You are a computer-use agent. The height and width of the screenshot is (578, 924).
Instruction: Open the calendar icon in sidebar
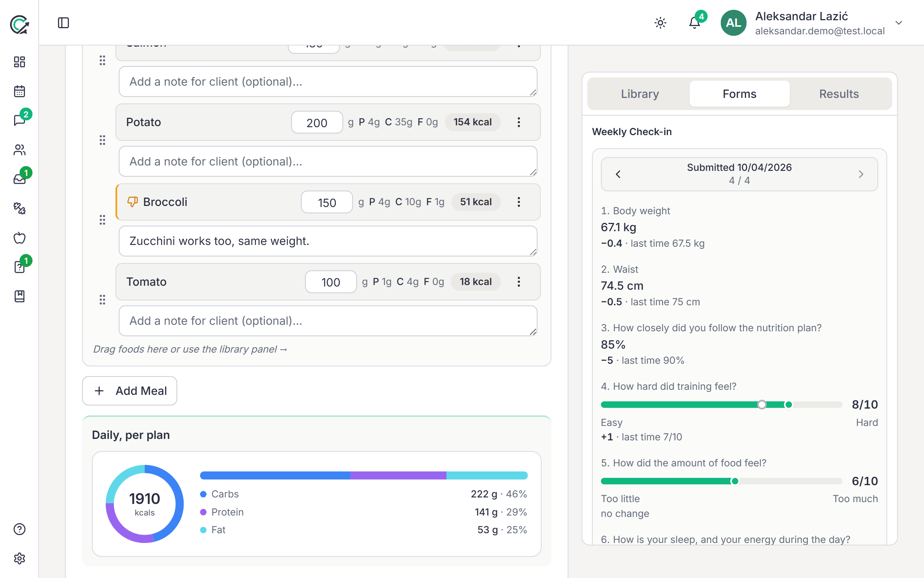coord(19,91)
